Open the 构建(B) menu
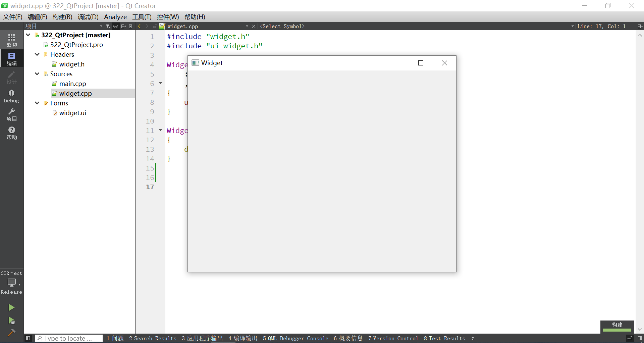The height and width of the screenshot is (343, 644). 62,17
